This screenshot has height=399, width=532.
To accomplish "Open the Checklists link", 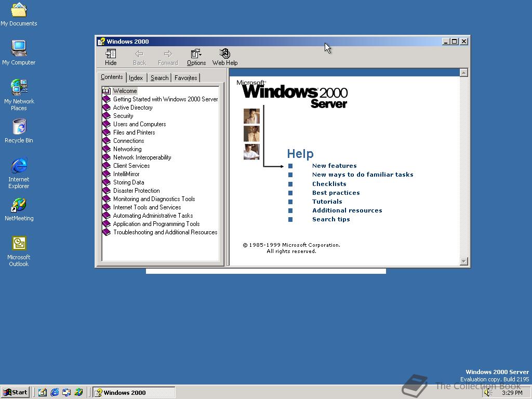I will click(329, 183).
